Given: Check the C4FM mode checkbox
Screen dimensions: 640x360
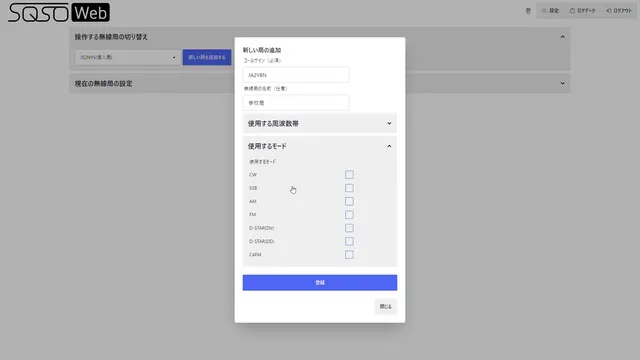Looking at the screenshot, I should 349,255.
